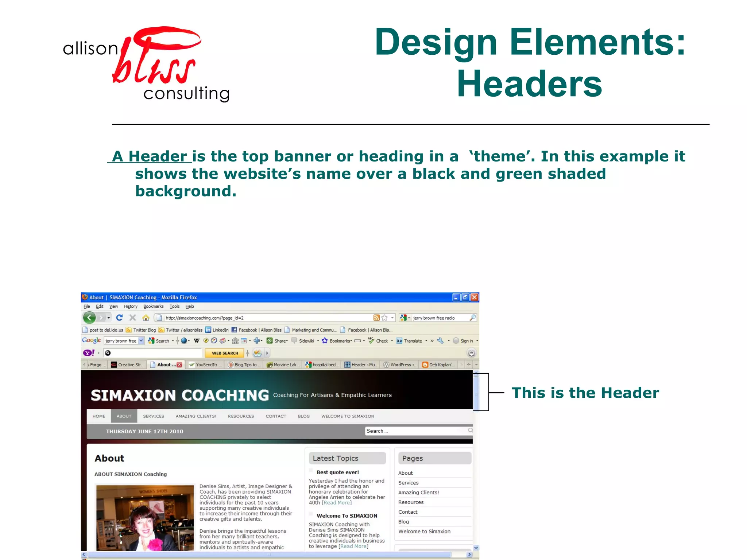
Task: Open Facebook | Allison Bliss bookmark
Action: click(x=256, y=330)
